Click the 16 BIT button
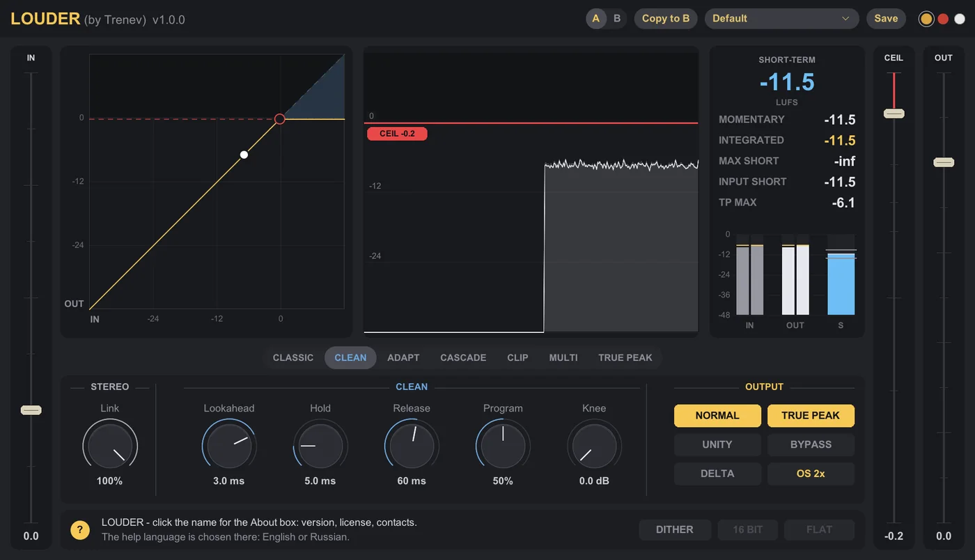975x560 pixels. [748, 530]
